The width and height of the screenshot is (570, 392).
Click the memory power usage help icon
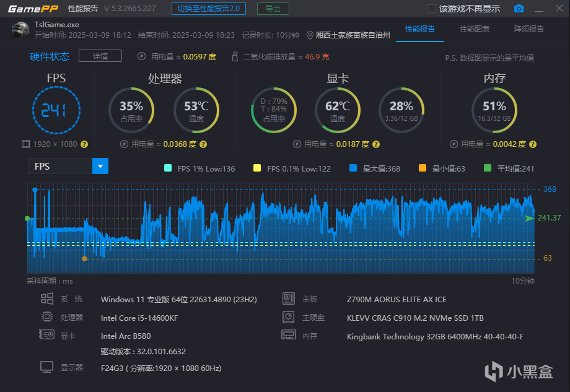tap(533, 144)
